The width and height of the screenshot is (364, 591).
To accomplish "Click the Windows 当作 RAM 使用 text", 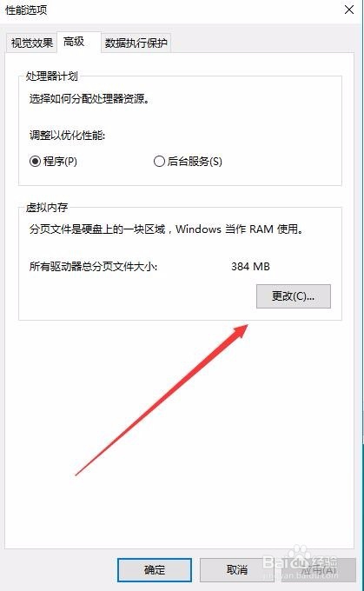I will tap(239, 229).
